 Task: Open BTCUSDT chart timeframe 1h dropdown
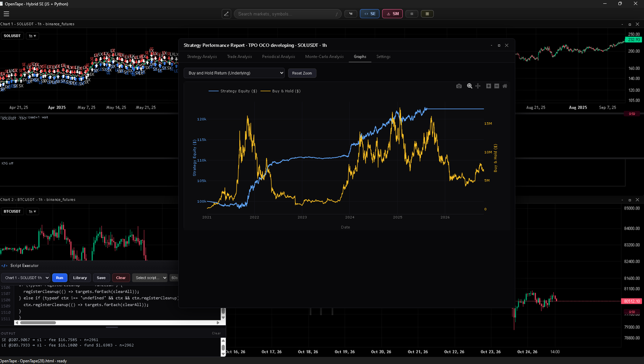tap(33, 212)
